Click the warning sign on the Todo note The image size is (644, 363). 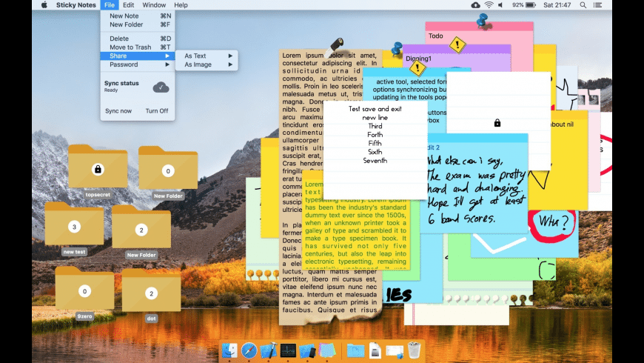tap(457, 44)
